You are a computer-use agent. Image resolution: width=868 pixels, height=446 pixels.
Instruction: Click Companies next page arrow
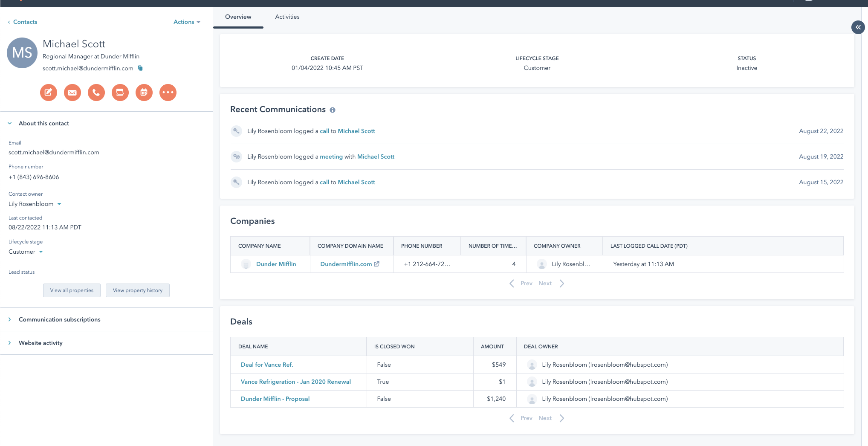tap(562, 284)
